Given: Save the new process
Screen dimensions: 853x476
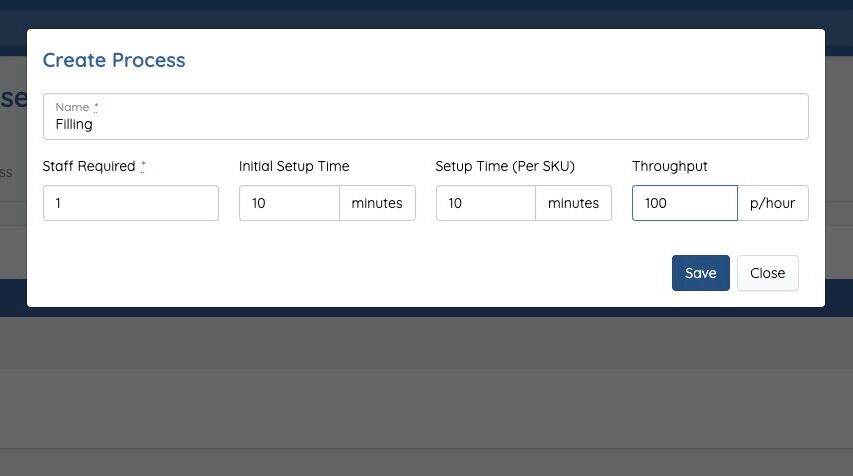Looking at the screenshot, I should 700,273.
